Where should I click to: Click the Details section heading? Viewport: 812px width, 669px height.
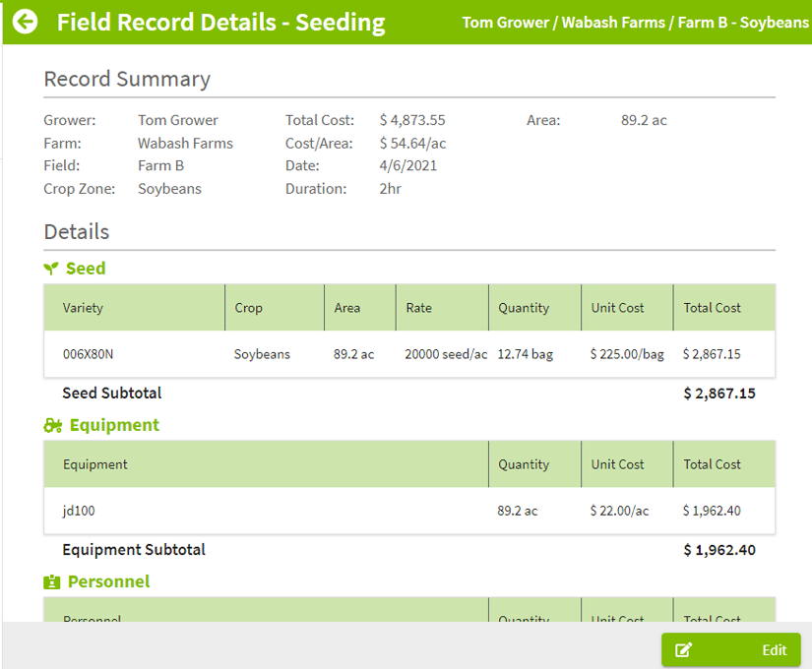70,231
